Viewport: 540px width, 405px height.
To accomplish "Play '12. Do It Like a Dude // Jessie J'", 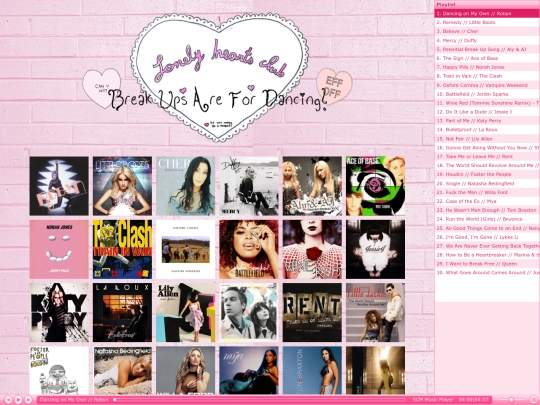I will 487,112.
